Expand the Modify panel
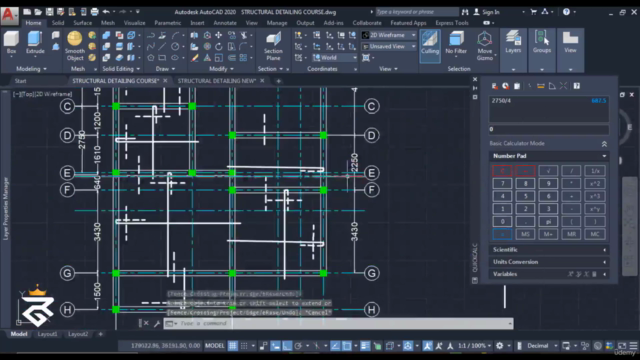Image resolution: width=640 pixels, height=360 pixels. coord(221,69)
